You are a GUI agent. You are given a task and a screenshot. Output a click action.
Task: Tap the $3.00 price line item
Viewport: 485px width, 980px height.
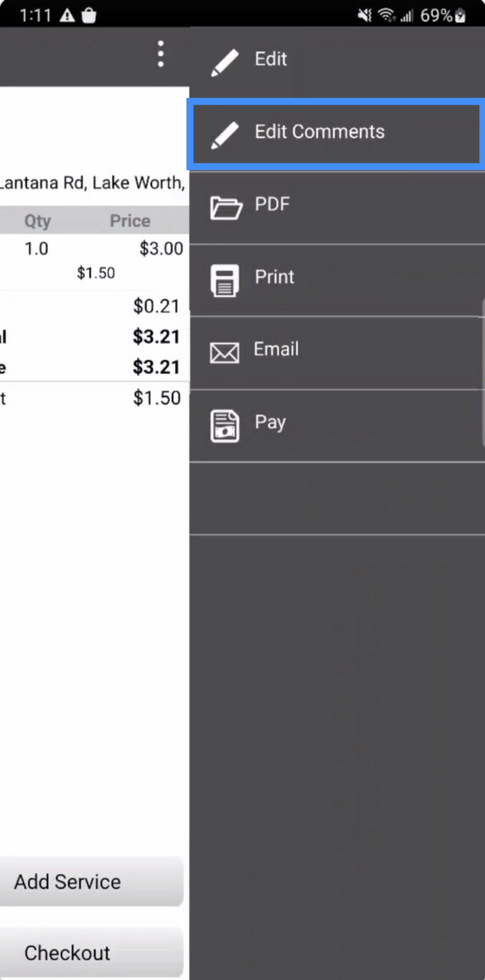coord(161,249)
